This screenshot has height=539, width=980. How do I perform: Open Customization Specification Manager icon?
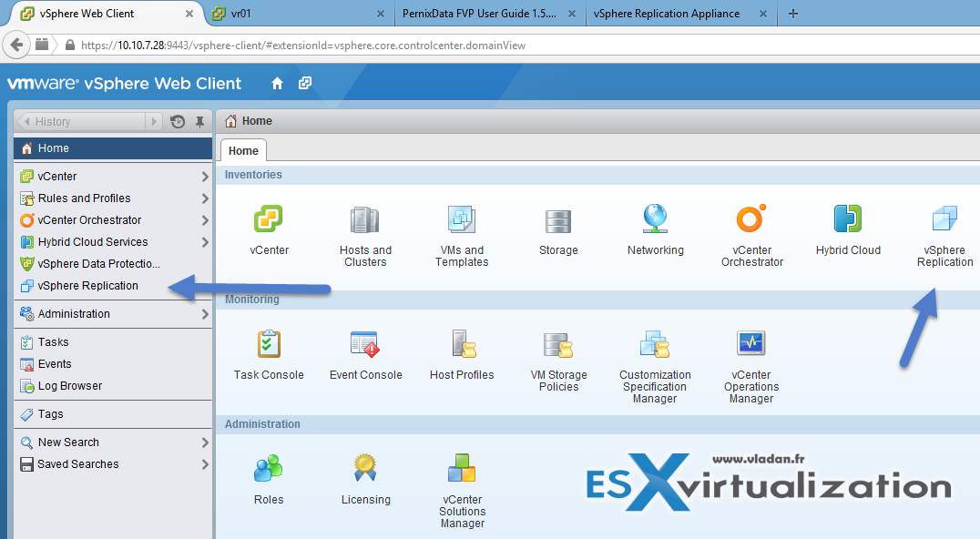click(x=655, y=344)
